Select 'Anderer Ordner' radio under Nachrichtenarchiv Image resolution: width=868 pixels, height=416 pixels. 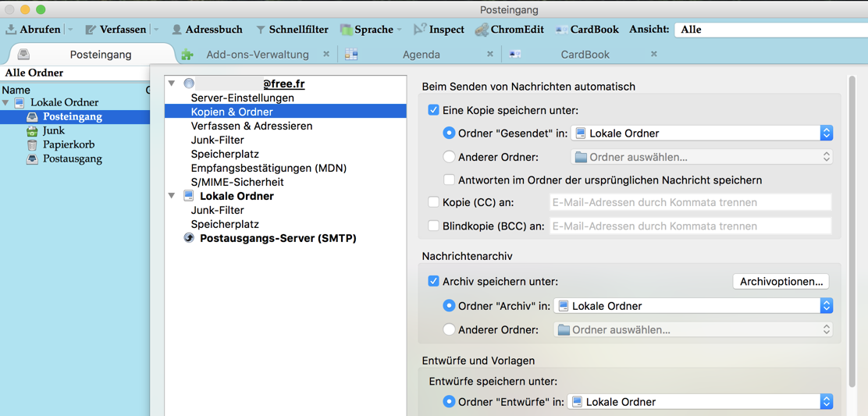(x=449, y=329)
